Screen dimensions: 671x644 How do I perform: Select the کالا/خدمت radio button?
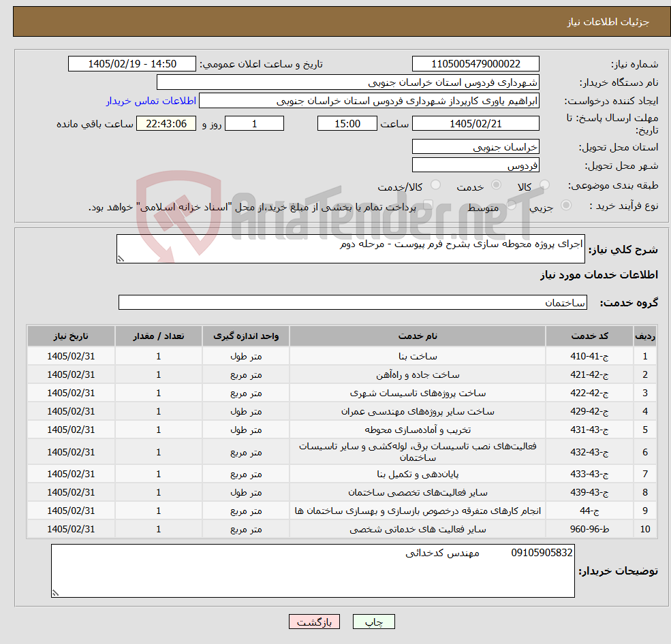[435, 184]
